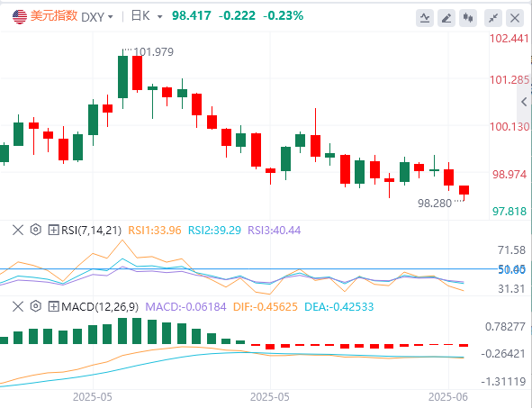The height and width of the screenshot is (408, 532).
Task: Shrink chart with the collapse arrows icon
Action: coord(493,18)
